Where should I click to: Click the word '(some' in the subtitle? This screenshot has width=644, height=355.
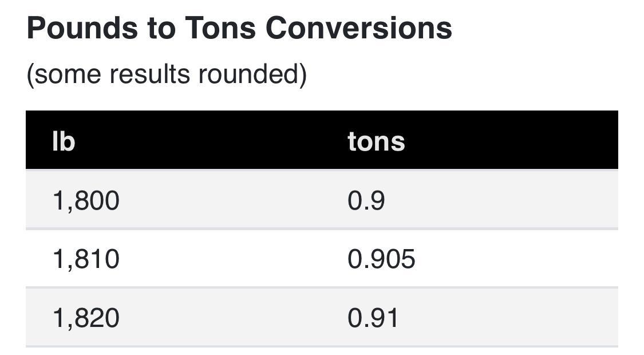64,74
